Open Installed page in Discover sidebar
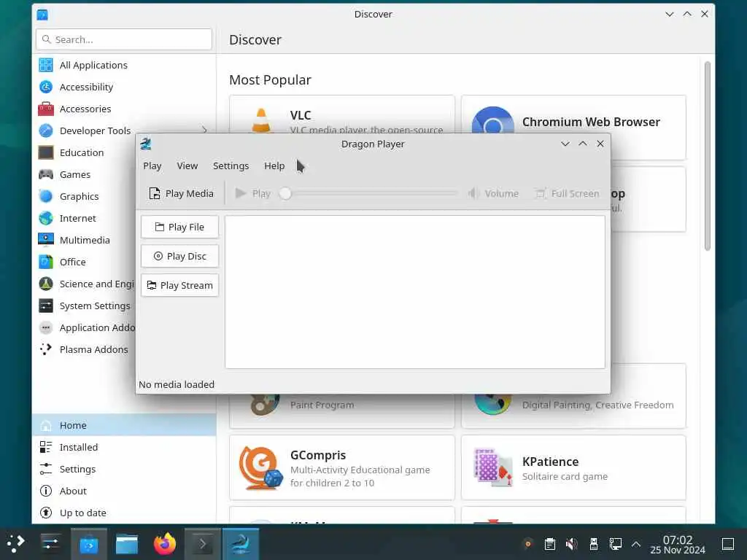747x560 pixels. pos(124,447)
